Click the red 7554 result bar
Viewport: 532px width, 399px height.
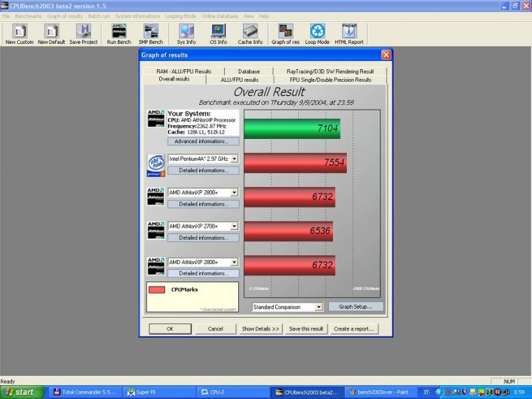click(295, 163)
